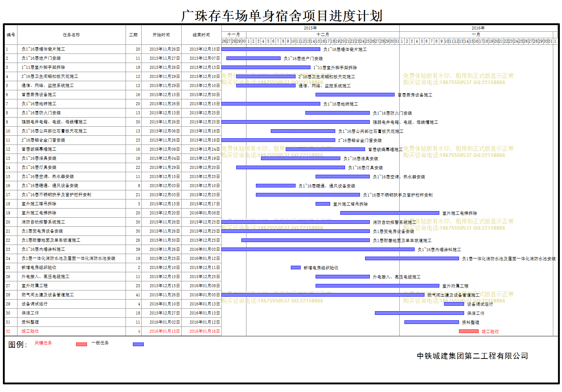Select 首层玻璃幕墙施工 in the task list
562x392 pixels.
coord(39,149)
